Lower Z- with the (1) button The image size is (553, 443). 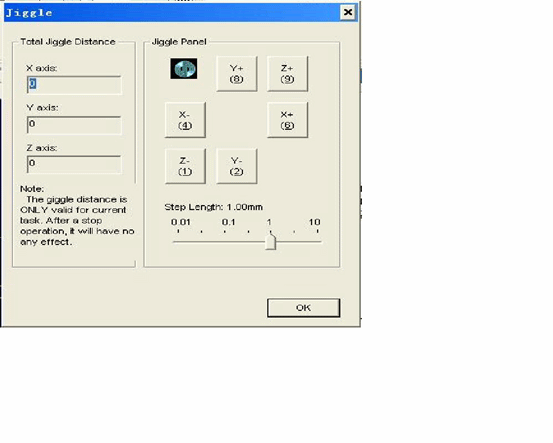pyautogui.click(x=185, y=166)
